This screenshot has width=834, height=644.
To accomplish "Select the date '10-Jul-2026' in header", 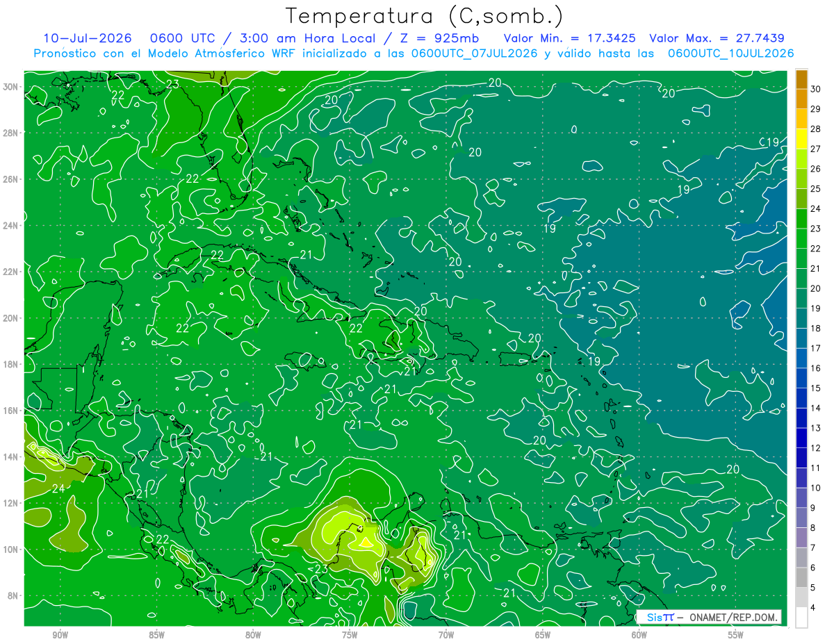I will [x=87, y=38].
